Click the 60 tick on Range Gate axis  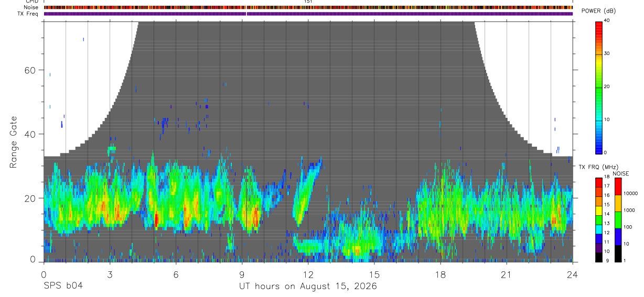(30, 70)
